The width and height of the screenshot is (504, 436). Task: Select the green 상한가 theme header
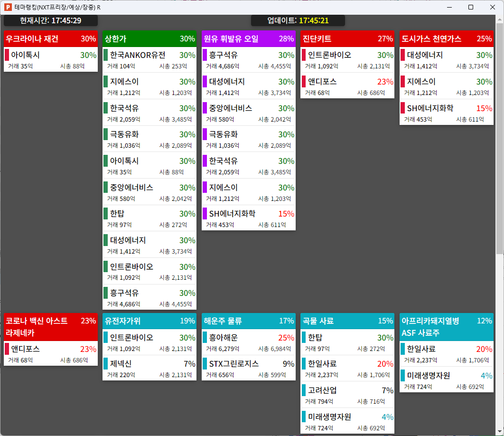coord(149,39)
